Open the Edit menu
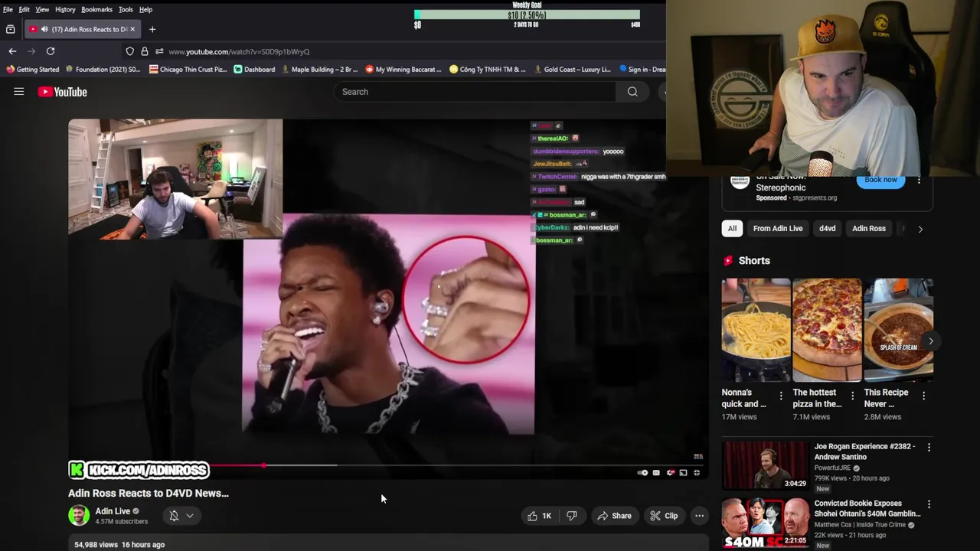Image resolution: width=980 pixels, height=551 pixels. (x=24, y=9)
